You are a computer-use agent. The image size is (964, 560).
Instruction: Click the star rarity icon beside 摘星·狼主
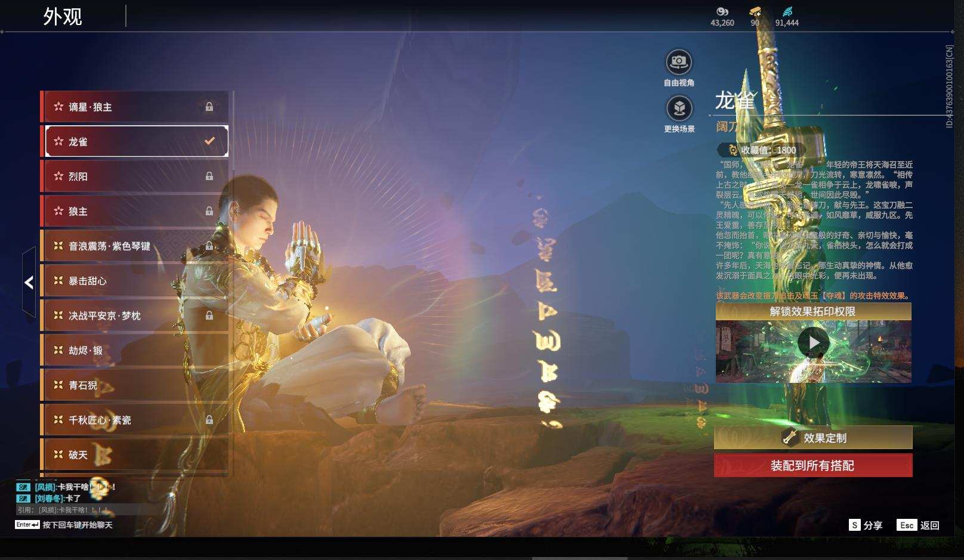tap(58, 107)
